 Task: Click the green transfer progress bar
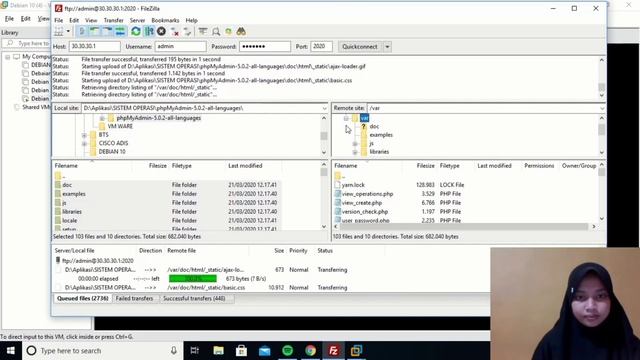pyautogui.click(x=193, y=279)
